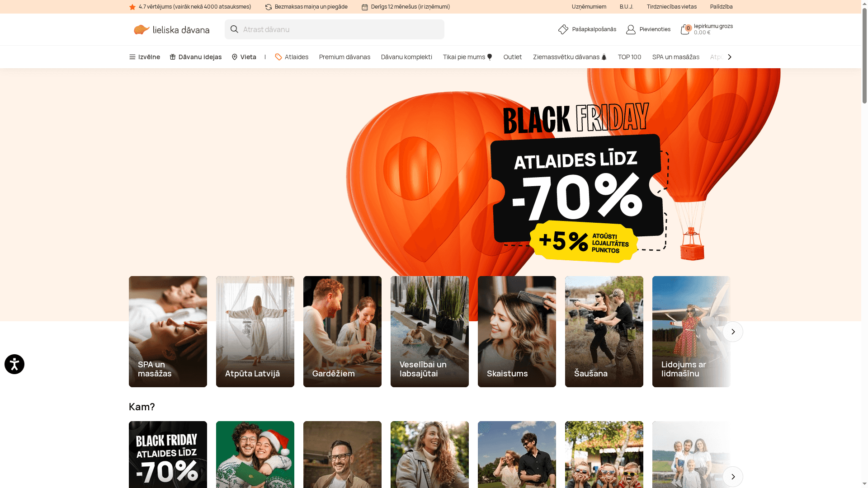Click inside the Atrast dāvanu search field
This screenshot has width=868, height=488.
(x=316, y=29)
